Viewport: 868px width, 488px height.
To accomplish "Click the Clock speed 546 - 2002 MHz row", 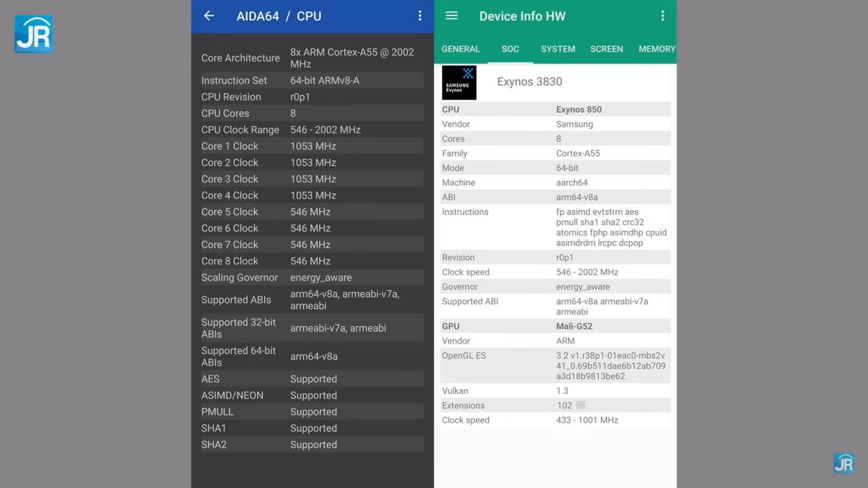I will point(555,272).
